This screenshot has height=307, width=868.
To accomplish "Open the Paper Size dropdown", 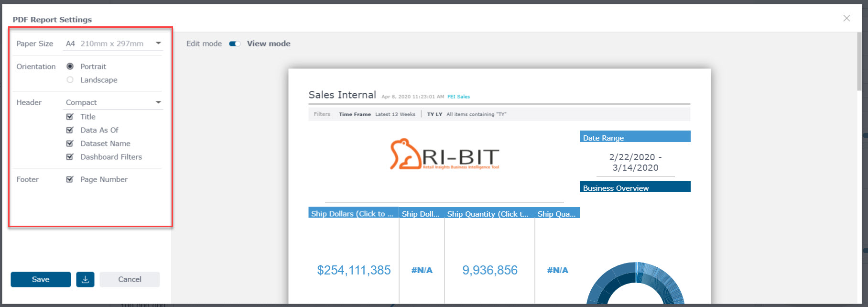I will pyautogui.click(x=113, y=44).
